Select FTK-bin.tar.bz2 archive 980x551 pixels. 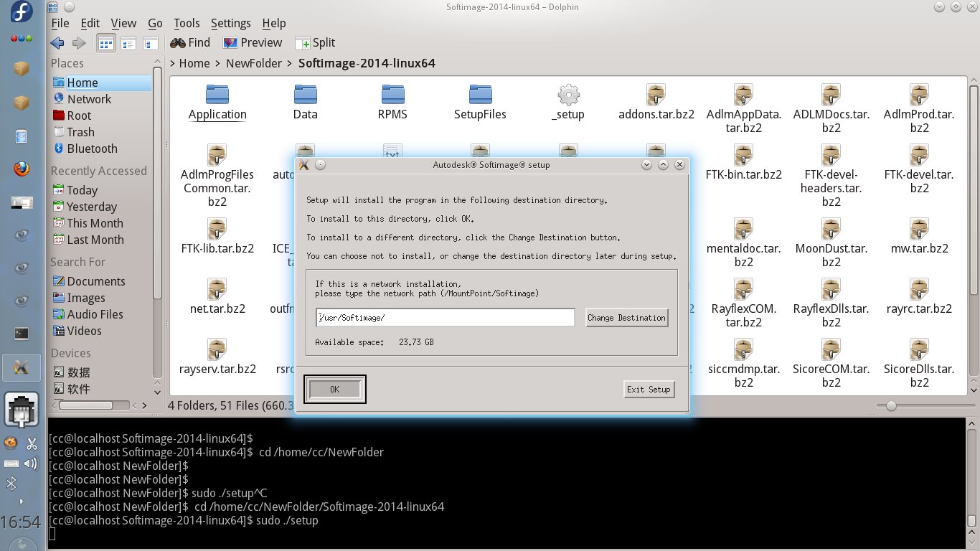pos(744,163)
